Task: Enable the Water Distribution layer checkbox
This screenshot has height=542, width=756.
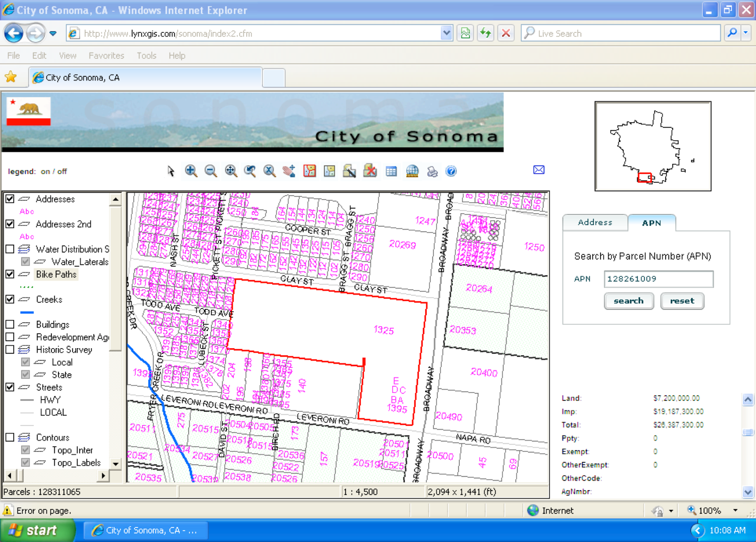Action: [x=10, y=249]
